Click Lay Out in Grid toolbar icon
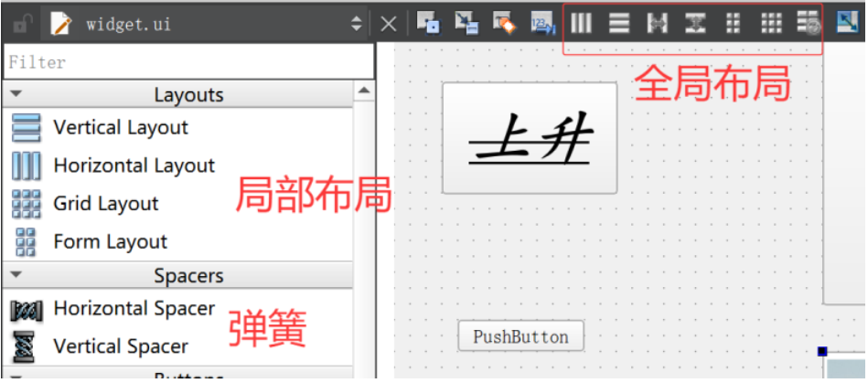This screenshot has height=383, width=868. (x=771, y=24)
